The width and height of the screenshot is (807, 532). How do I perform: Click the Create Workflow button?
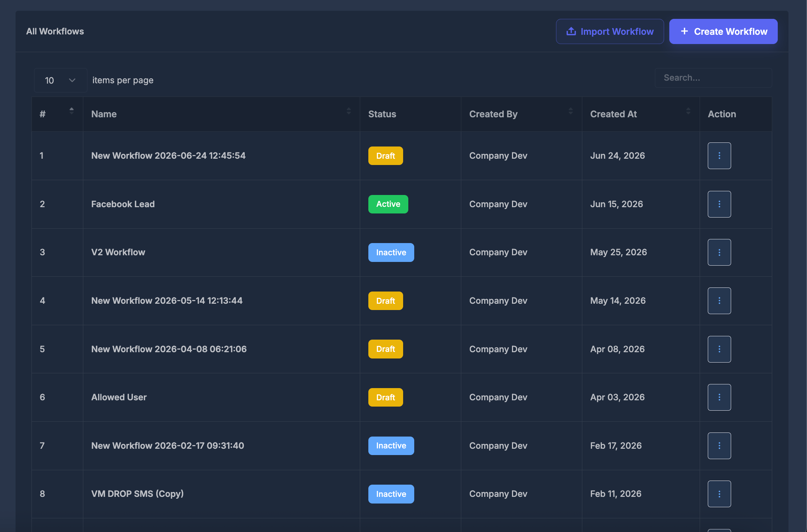point(723,31)
